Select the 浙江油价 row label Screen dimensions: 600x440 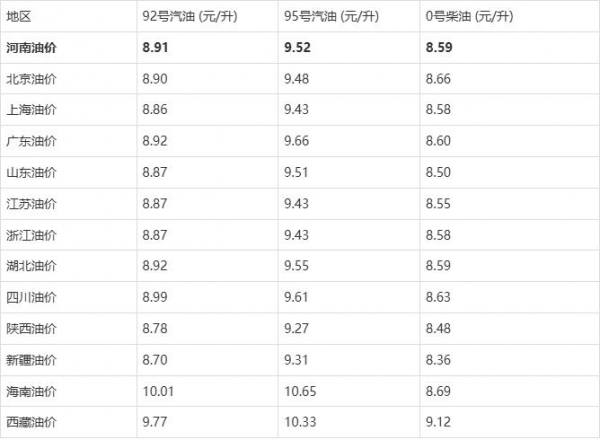(x=31, y=234)
